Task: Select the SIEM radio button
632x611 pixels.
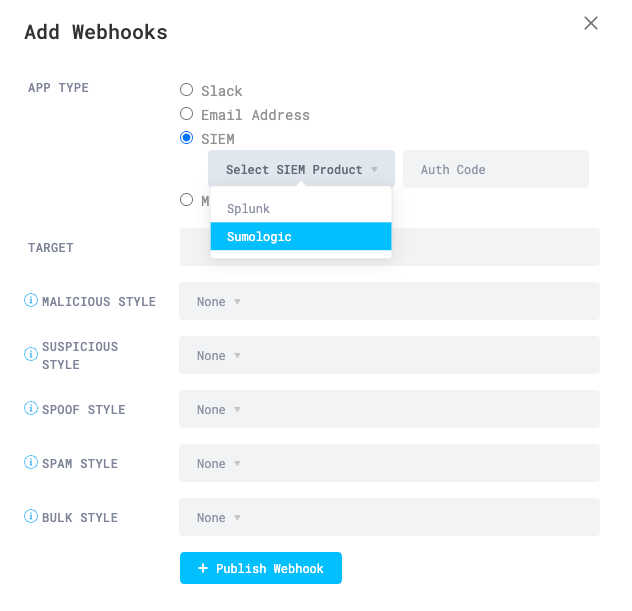Action: point(187,138)
